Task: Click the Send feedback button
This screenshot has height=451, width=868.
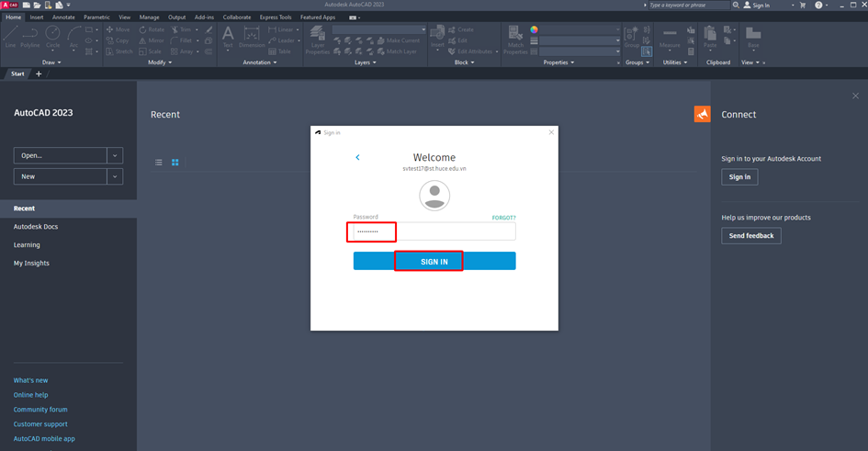Action: click(750, 236)
